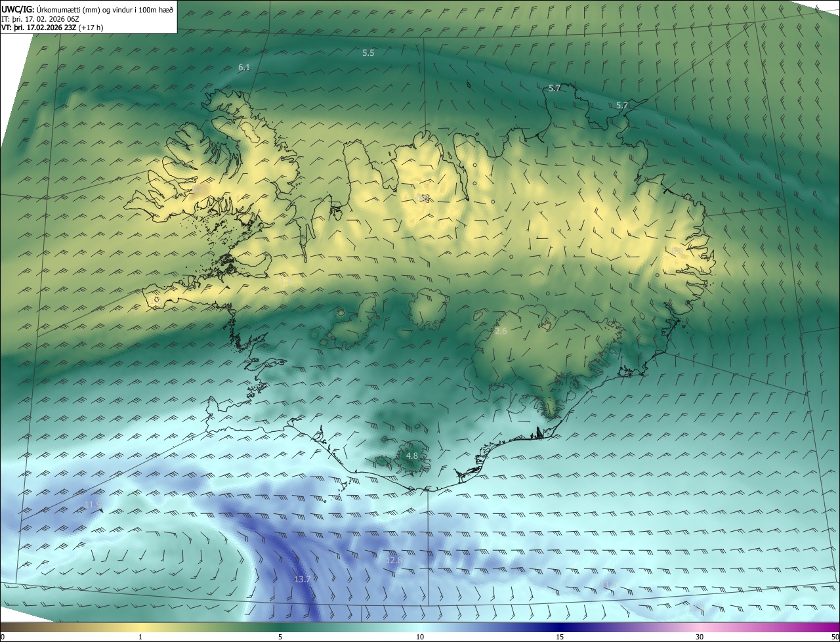840x642 pixels.
Task: Click the color scale label 15
Action: click(x=560, y=637)
